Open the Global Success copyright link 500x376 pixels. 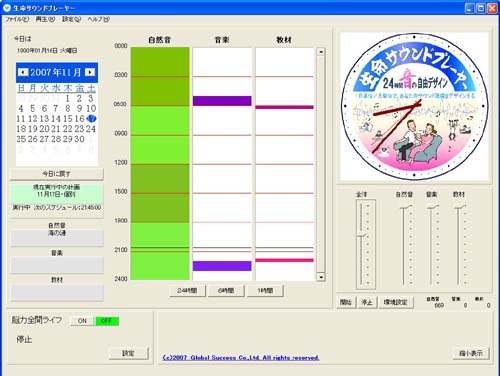click(x=241, y=357)
